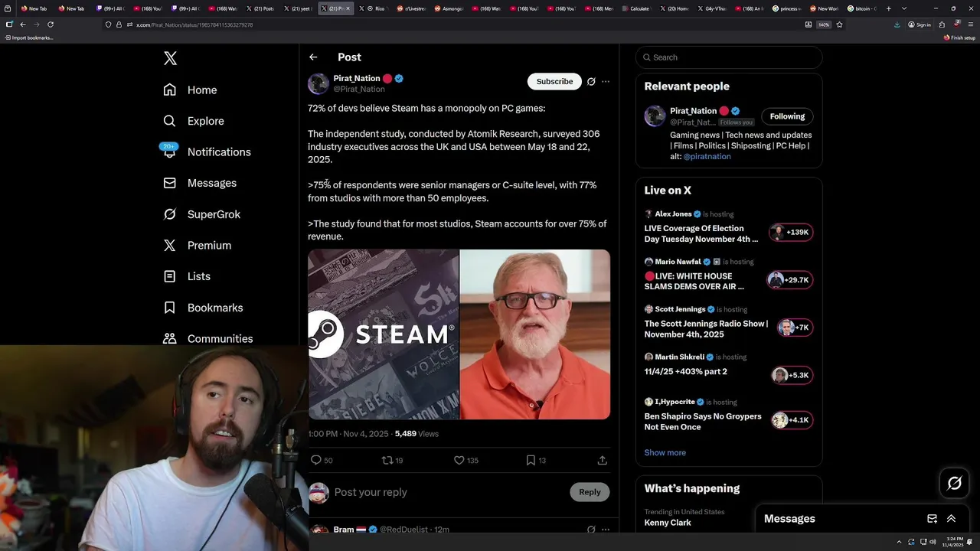This screenshot has width=980, height=551.
Task: Open the Kenny Clark trending topic
Action: (x=668, y=523)
